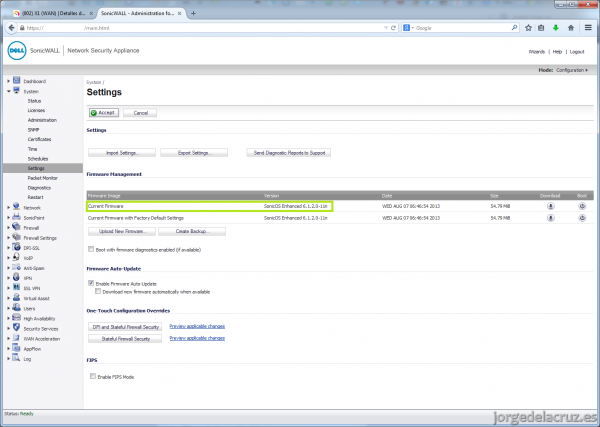Image resolution: width=600 pixels, height=427 pixels.
Task: Click the VPN icon in sidebar
Action: click(16, 277)
